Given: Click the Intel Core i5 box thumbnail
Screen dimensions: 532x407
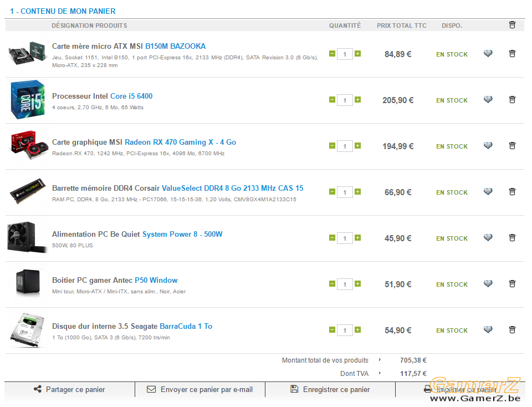Looking at the screenshot, I should [28, 99].
